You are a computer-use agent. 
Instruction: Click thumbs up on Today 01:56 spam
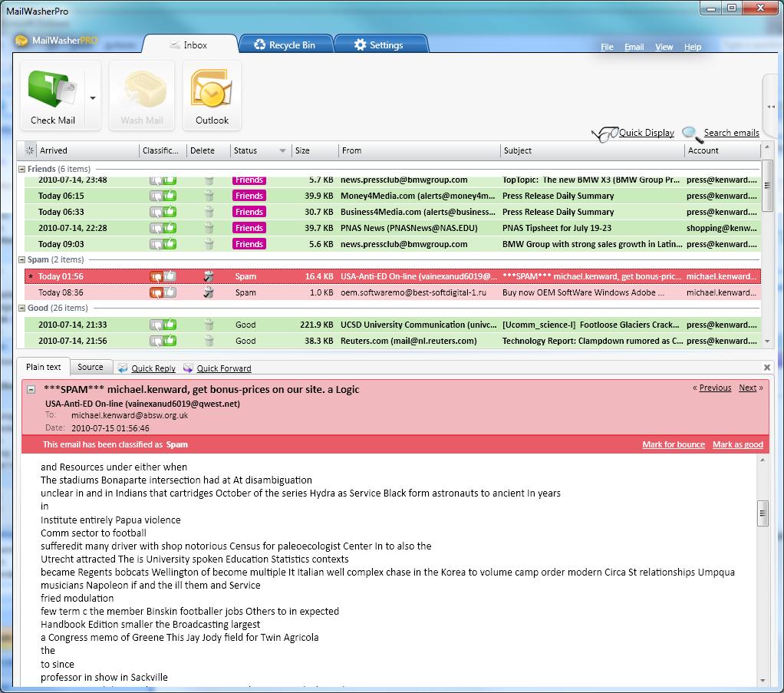(170, 276)
